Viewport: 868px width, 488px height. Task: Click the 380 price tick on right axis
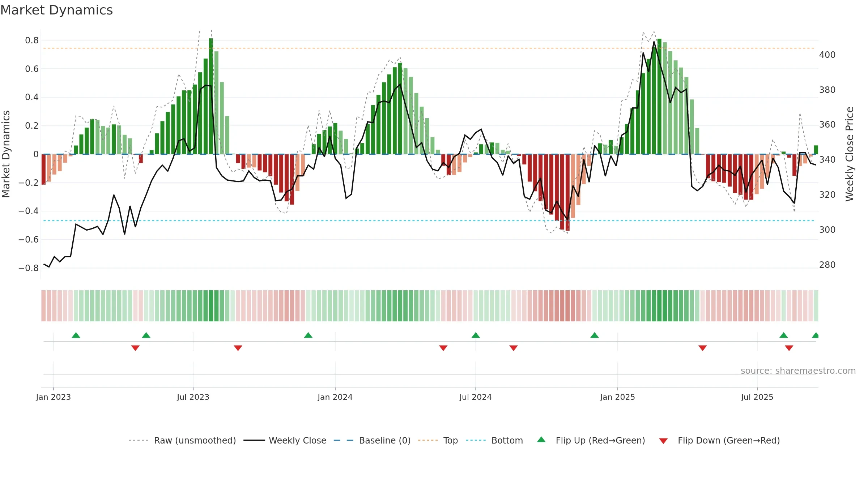[827, 90]
